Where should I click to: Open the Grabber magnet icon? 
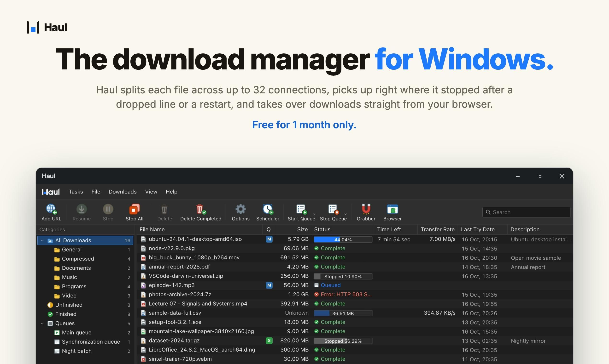click(x=366, y=209)
